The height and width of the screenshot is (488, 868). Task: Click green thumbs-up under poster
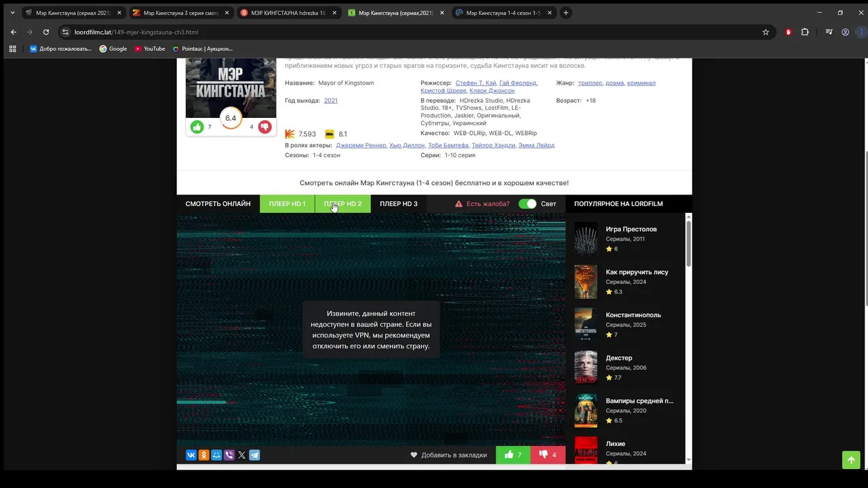[197, 127]
